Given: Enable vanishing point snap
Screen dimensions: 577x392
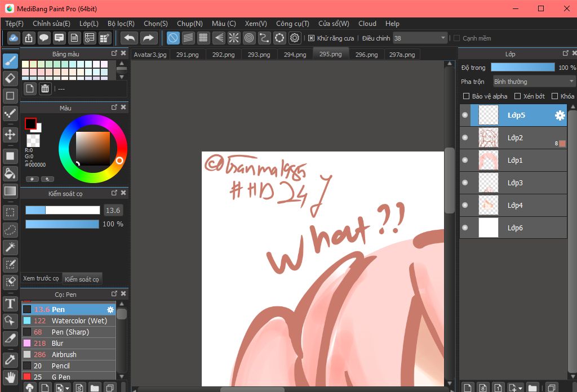Looking at the screenshot, I should point(219,38).
